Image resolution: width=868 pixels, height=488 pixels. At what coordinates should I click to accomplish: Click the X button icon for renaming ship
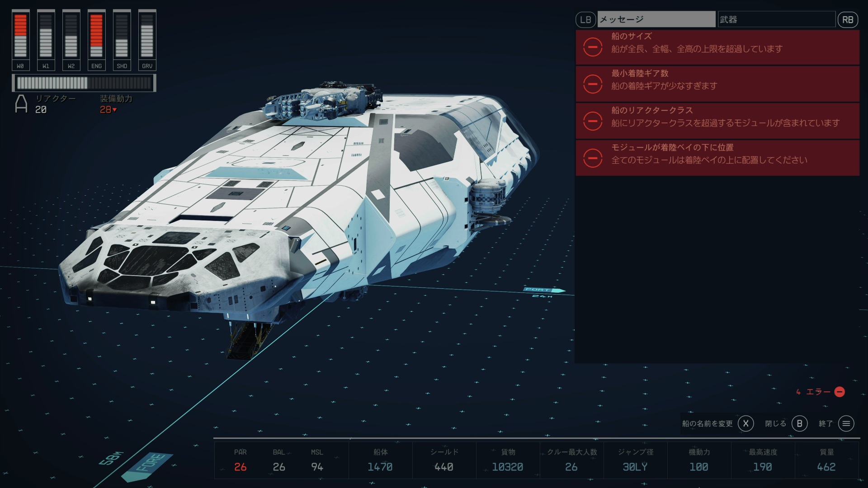[745, 423]
